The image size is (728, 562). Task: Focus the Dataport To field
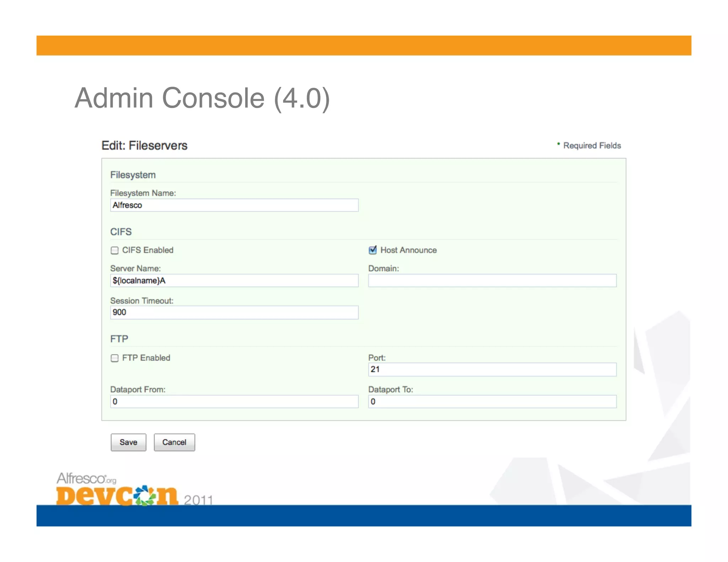492,402
